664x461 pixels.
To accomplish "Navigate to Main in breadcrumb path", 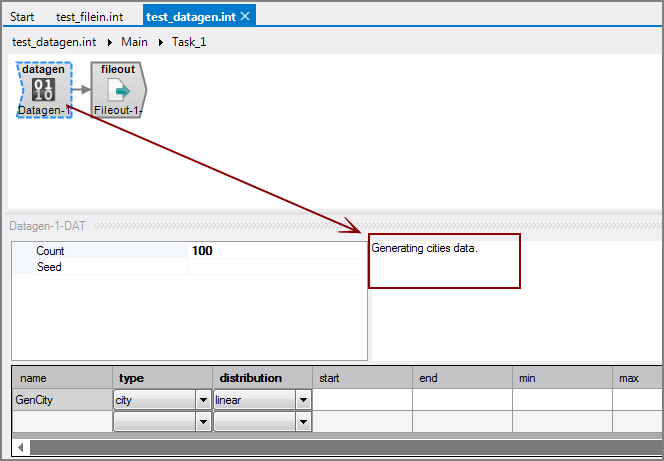I will coord(134,42).
